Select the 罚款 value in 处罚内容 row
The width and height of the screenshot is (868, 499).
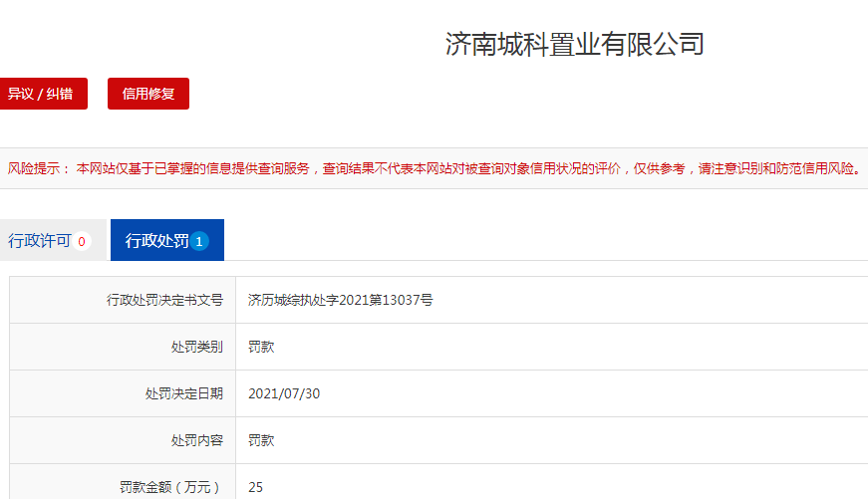click(261, 440)
